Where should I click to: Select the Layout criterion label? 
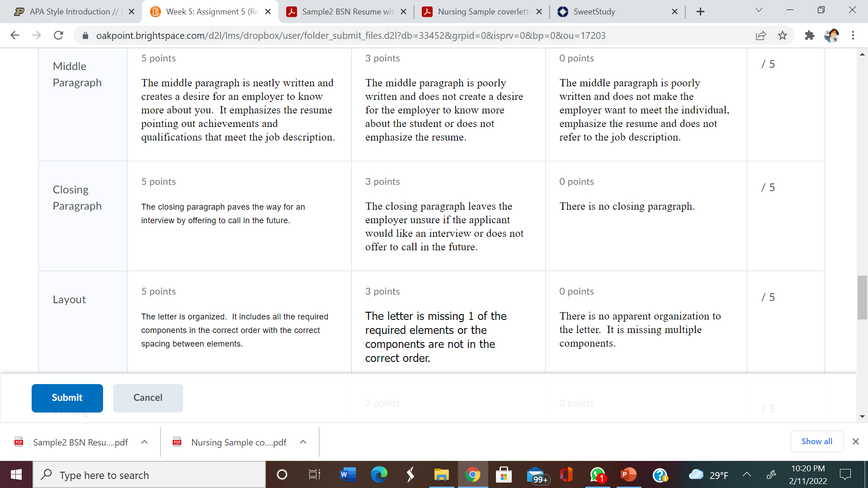pos(69,300)
